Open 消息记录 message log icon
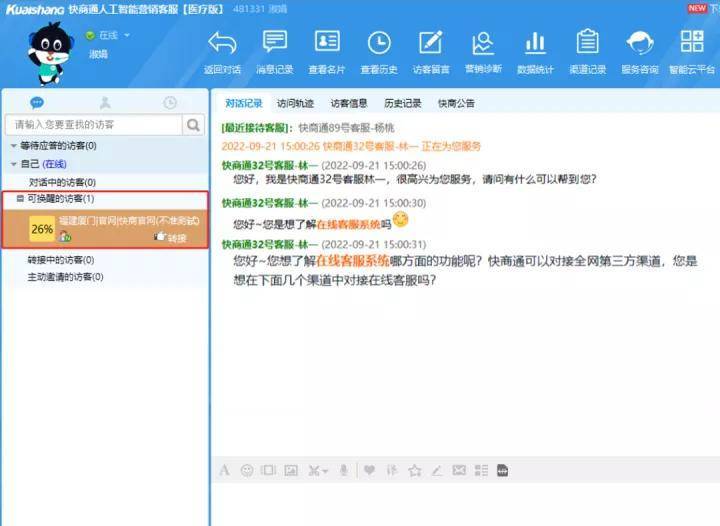720x526 pixels. pyautogui.click(x=275, y=42)
